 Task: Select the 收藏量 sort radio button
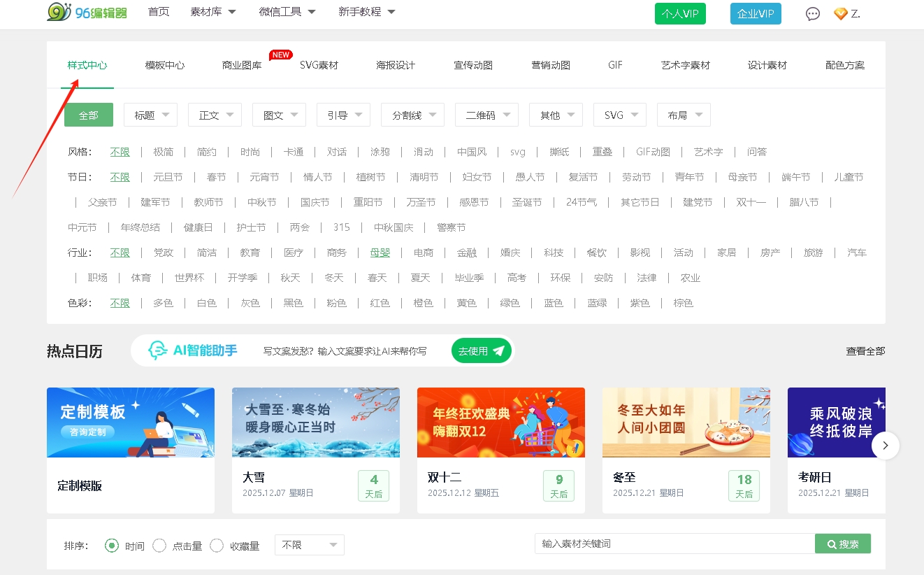click(x=217, y=546)
